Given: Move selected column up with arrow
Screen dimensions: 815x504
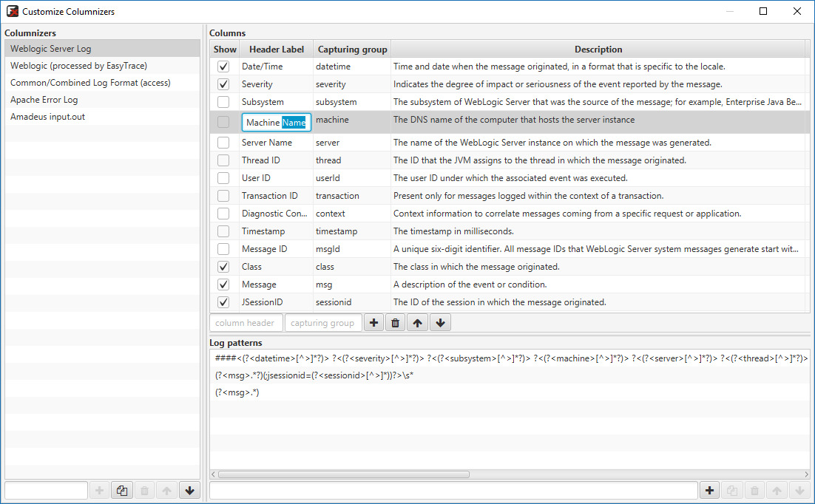Looking at the screenshot, I should point(417,323).
